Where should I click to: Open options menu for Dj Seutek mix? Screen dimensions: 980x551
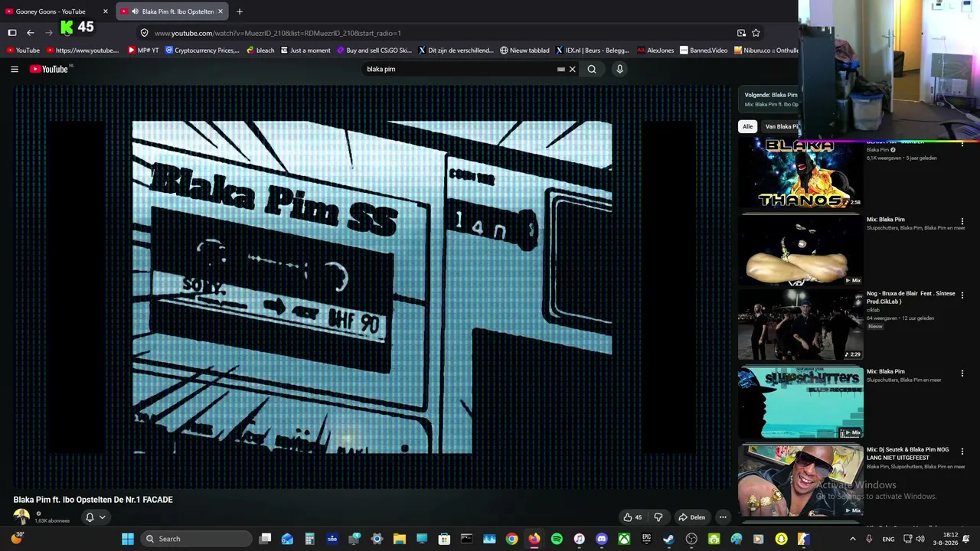coord(962,452)
